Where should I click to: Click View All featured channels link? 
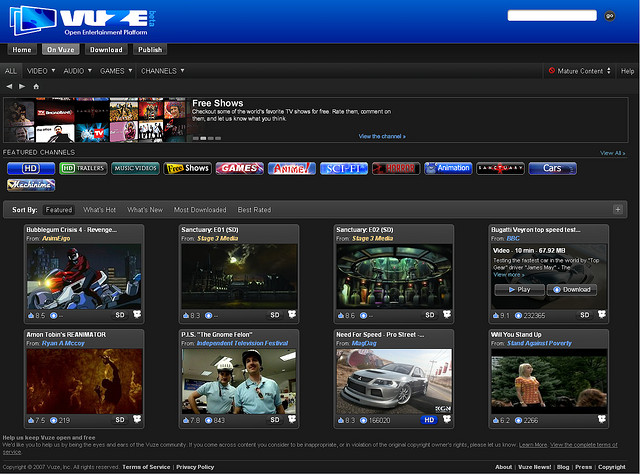tap(612, 153)
